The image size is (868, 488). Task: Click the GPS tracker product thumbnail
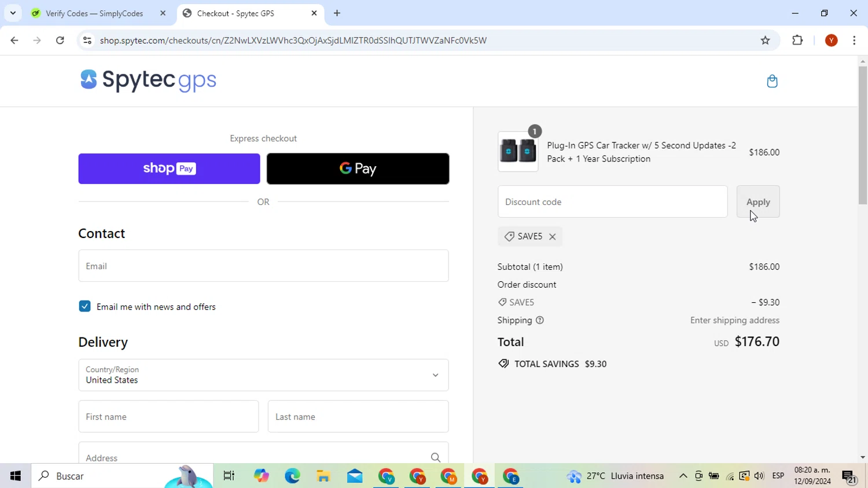[x=518, y=152]
